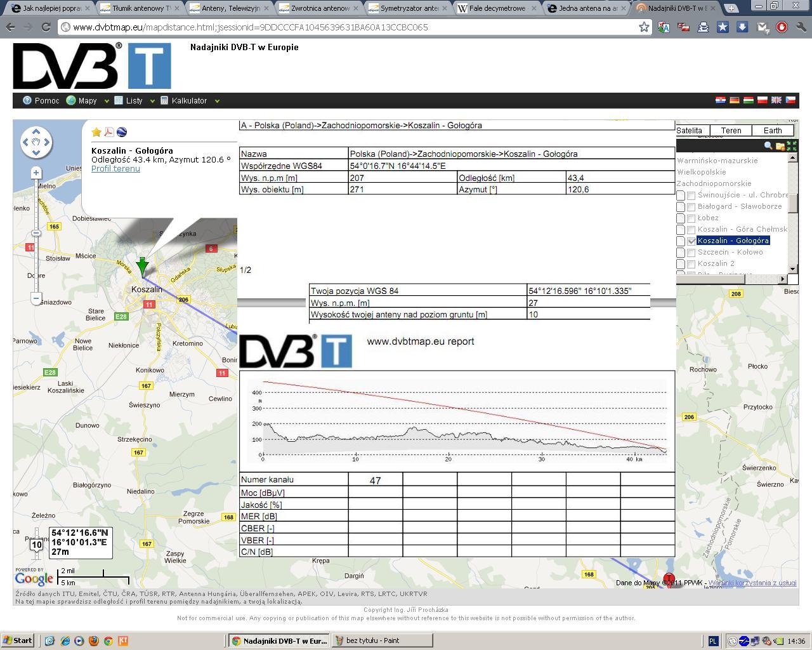This screenshot has width=812, height=650.
Task: Open the mail checker extension icon
Action: [763, 27]
